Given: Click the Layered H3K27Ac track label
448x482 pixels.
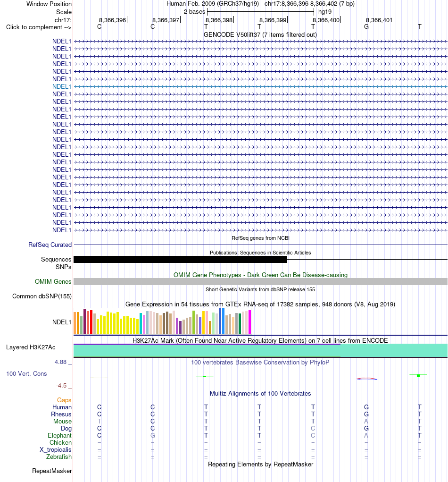Looking at the screenshot, I should 31,347.
